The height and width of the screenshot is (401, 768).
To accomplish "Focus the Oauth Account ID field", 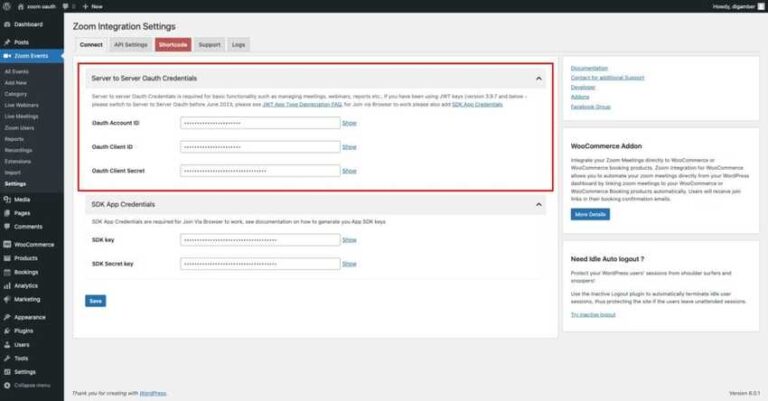I will tap(260, 123).
